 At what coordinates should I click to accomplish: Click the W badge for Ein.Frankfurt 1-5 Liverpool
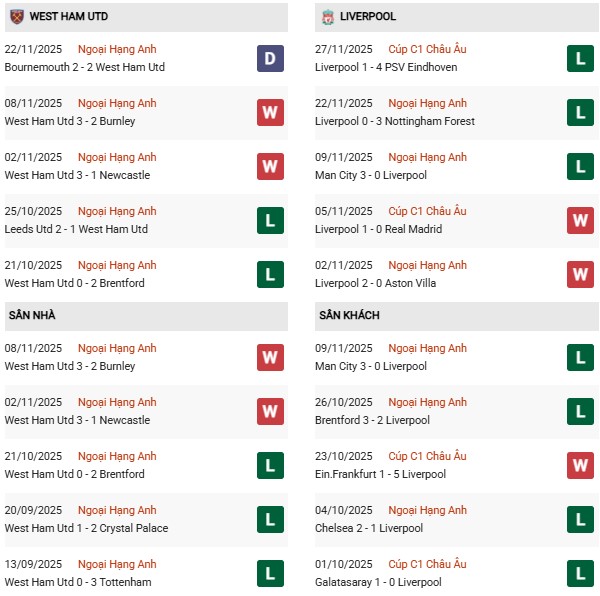[x=580, y=466]
